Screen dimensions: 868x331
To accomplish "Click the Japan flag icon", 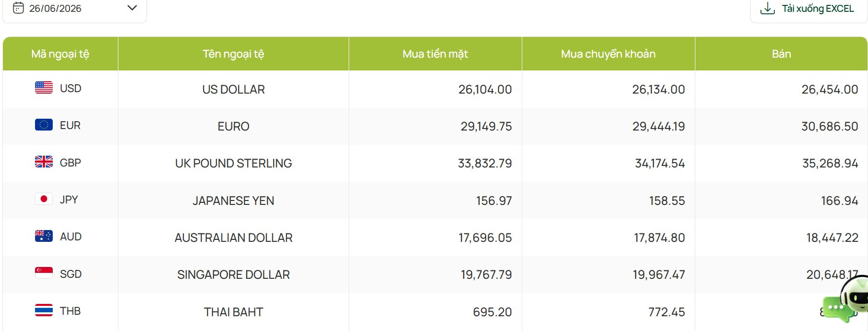I will tap(44, 199).
